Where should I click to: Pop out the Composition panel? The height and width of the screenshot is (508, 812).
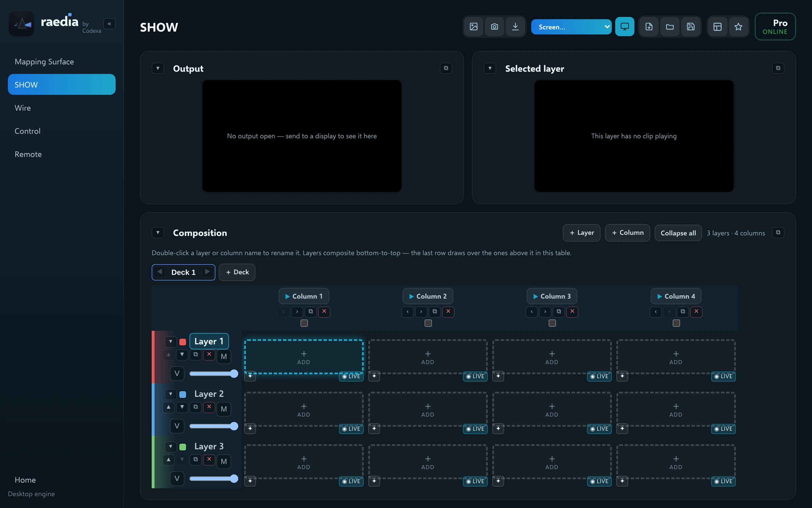coord(778,232)
